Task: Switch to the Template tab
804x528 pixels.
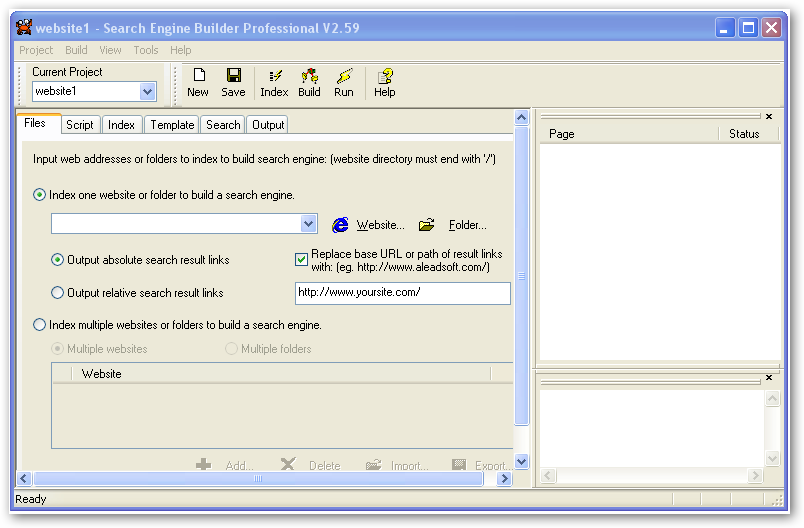Action: tap(172, 125)
